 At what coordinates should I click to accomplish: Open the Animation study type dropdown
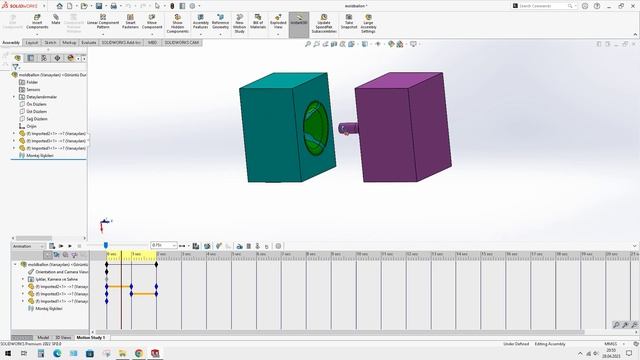pyautogui.click(x=28, y=246)
